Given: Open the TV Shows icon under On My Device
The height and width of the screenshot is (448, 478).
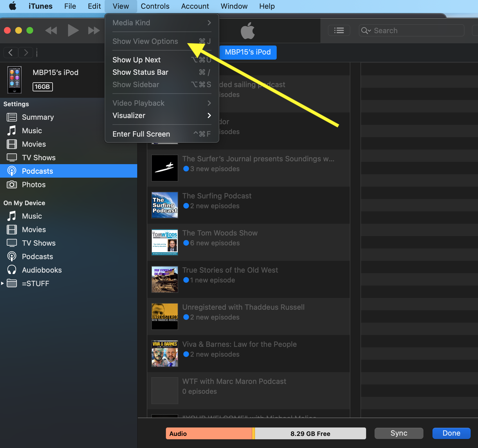Looking at the screenshot, I should pos(12,243).
